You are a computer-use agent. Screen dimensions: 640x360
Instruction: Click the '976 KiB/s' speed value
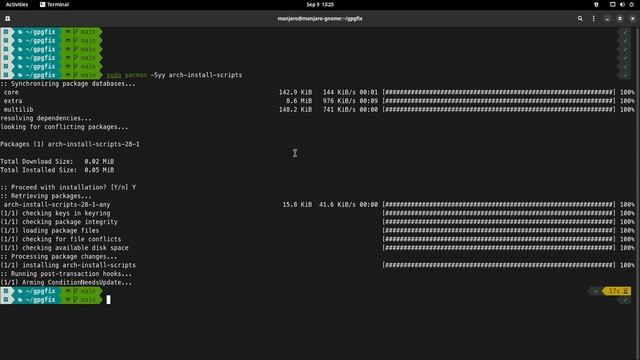tap(339, 101)
